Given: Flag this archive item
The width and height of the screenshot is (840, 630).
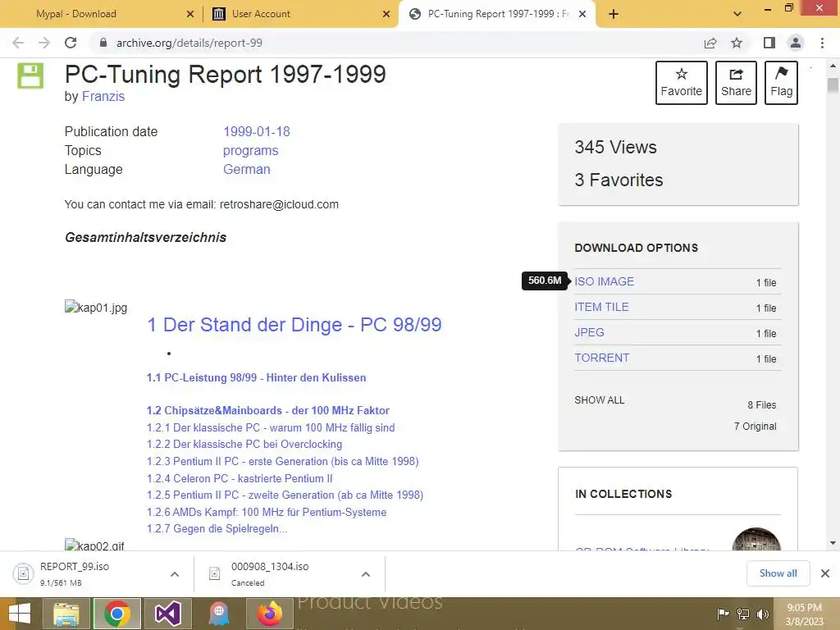Looking at the screenshot, I should point(781,83).
